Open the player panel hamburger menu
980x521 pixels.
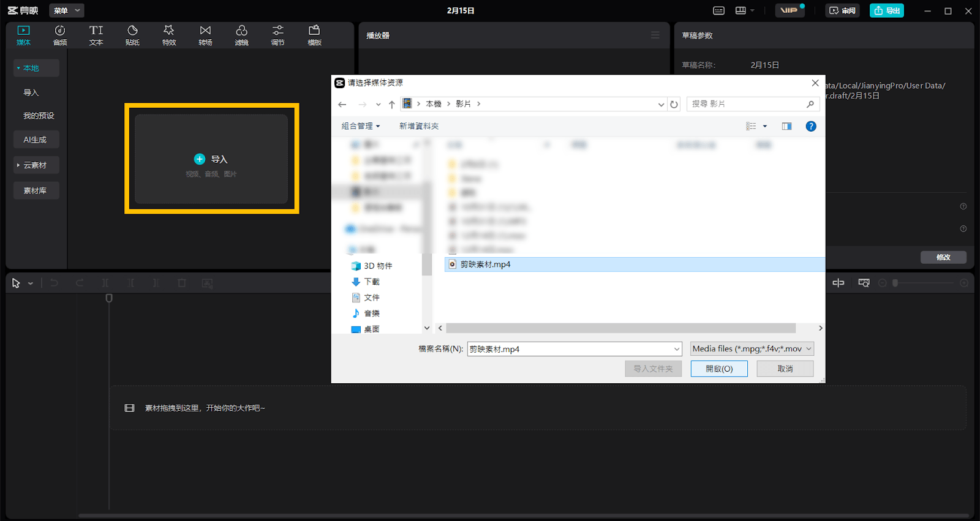tap(655, 36)
